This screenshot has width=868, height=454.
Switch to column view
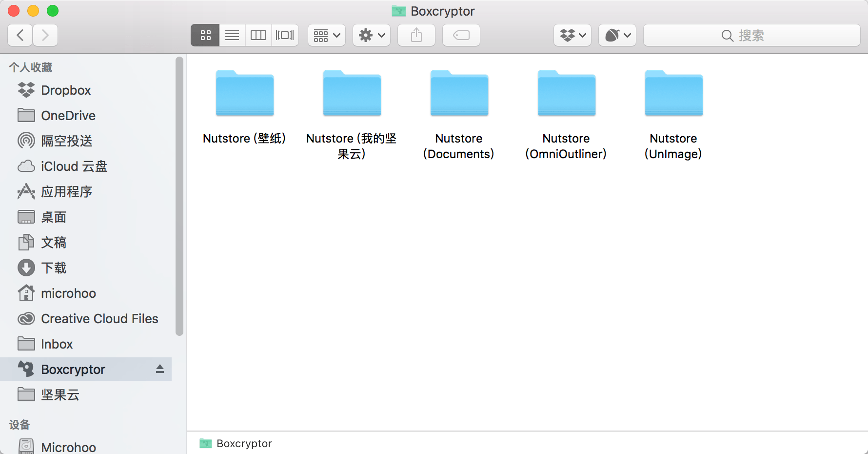pos(258,35)
